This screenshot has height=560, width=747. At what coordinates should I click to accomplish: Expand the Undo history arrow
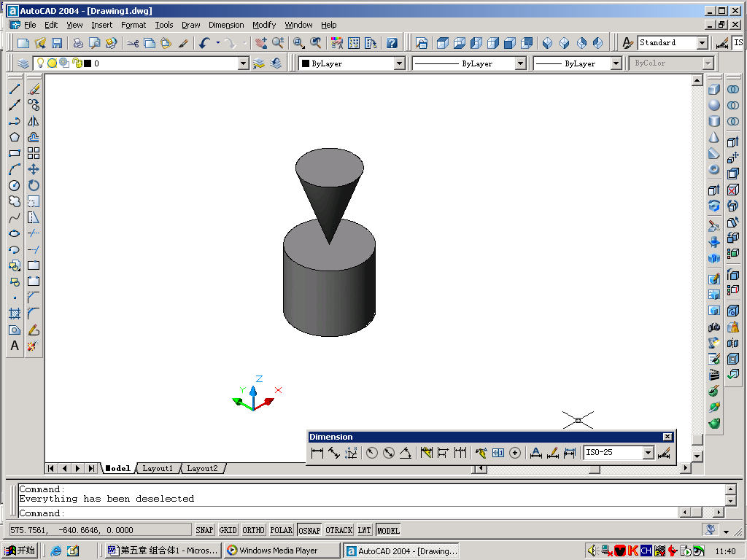click(218, 43)
